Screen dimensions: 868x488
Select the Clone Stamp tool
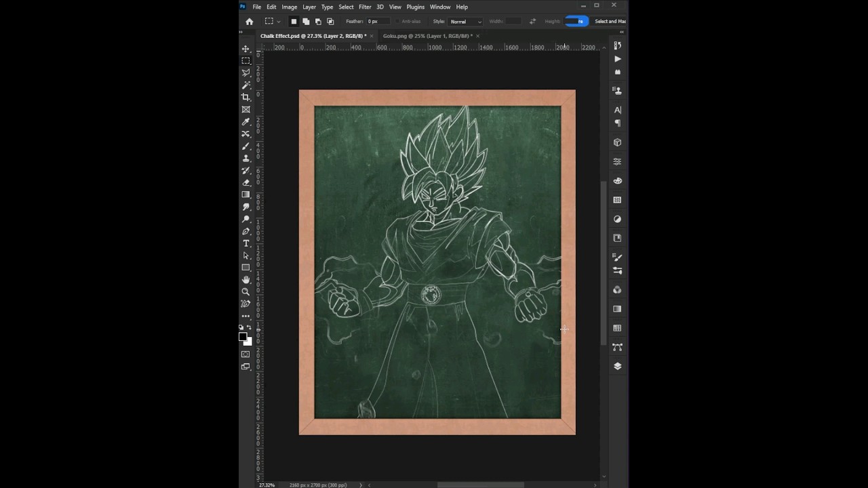coord(245,159)
